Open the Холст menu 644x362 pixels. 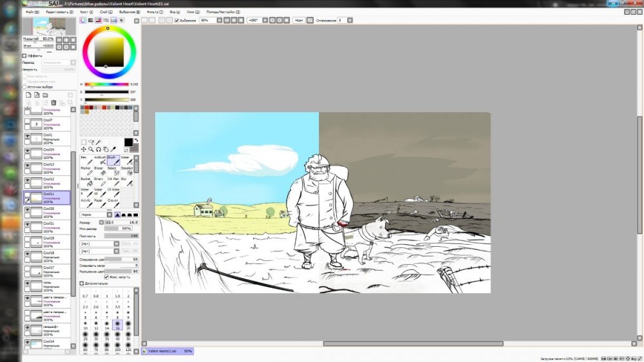(83, 12)
